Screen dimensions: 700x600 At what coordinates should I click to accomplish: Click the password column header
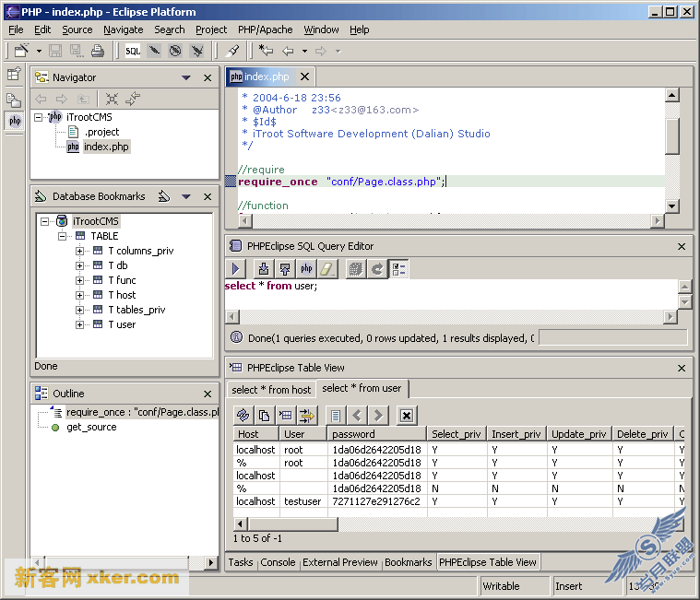[377, 434]
